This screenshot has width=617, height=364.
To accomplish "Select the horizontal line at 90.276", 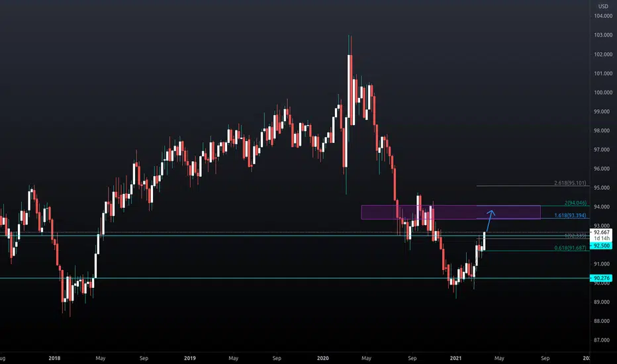I will pos(295,278).
